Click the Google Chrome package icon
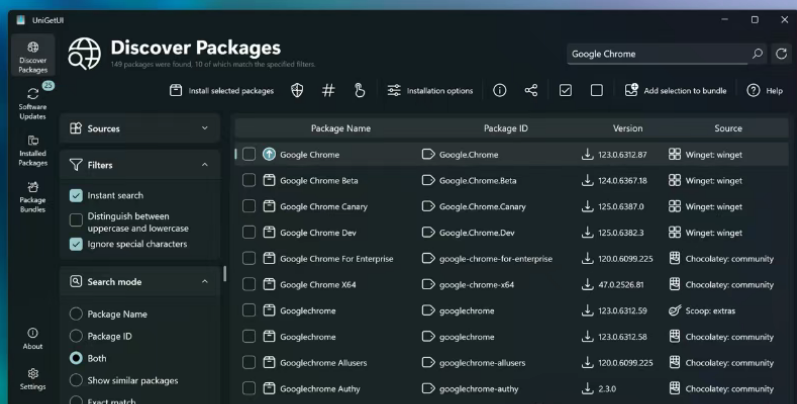 269,154
